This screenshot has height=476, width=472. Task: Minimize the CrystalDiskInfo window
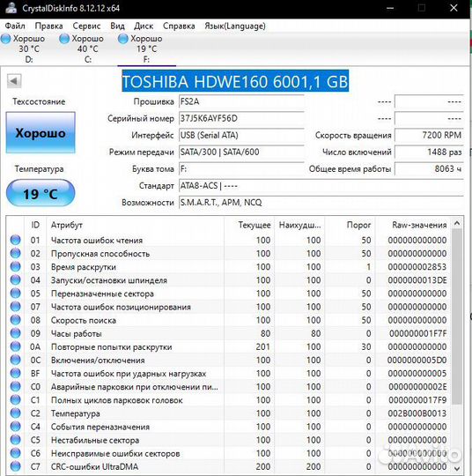[390, 8]
